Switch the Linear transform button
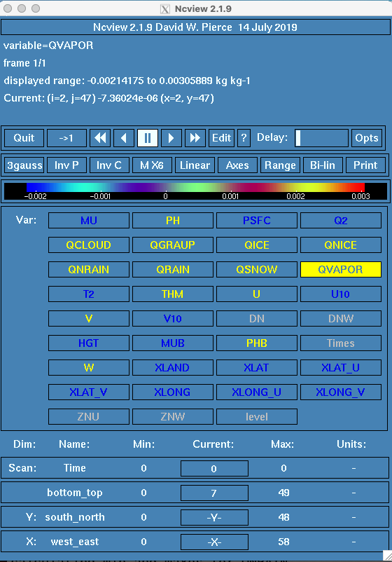Viewport: 392px width, 562px height. 195,165
